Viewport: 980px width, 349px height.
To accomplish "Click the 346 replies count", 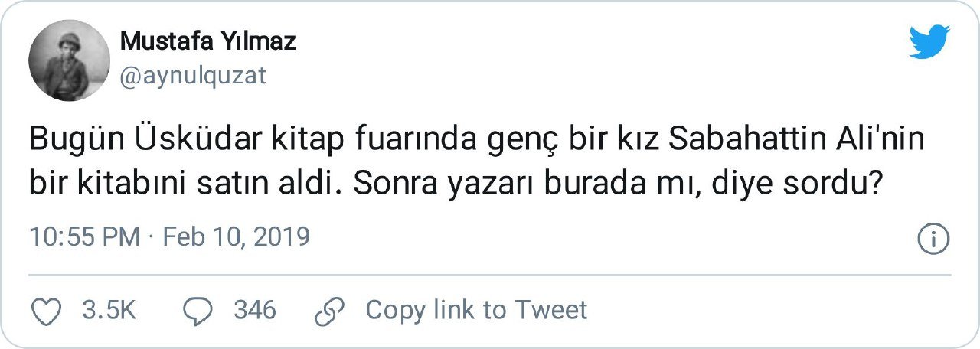I will tap(255, 310).
